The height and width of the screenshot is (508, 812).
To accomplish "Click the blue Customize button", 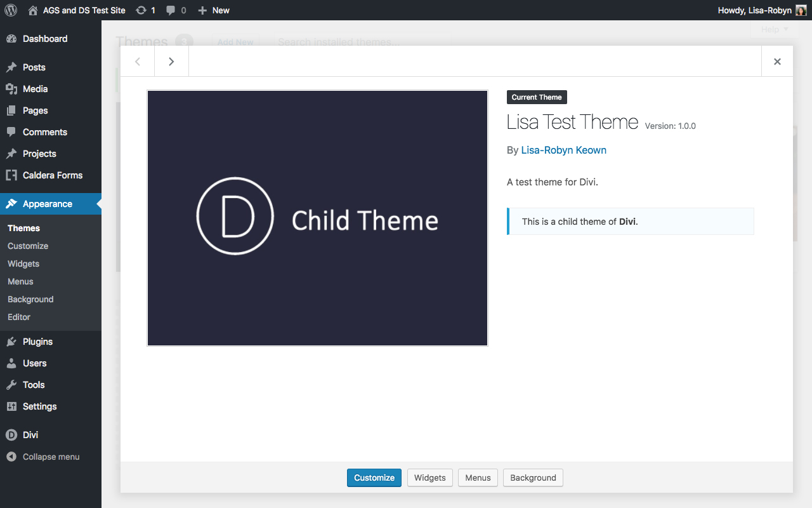I will point(374,478).
